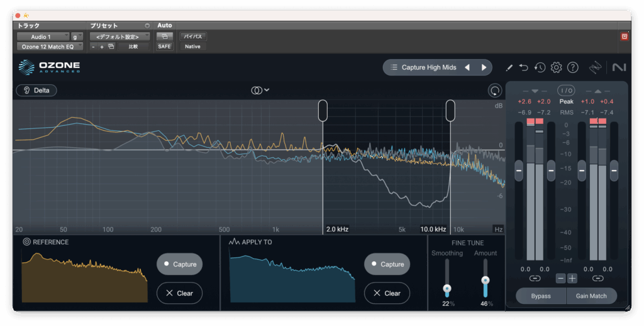Toggle the input gain link icon
The width and height of the screenshot is (644, 326).
pos(535,278)
